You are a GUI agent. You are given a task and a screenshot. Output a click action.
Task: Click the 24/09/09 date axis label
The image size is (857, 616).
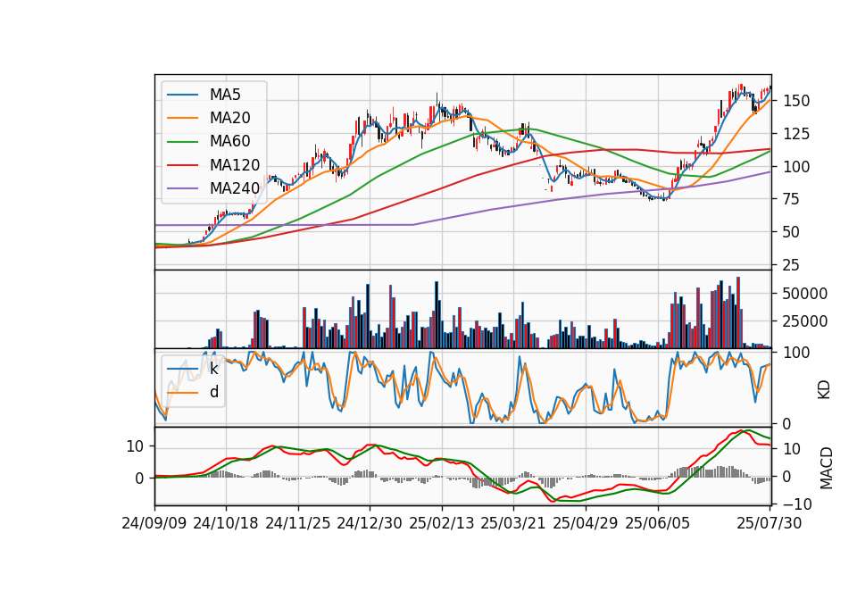pos(154,523)
